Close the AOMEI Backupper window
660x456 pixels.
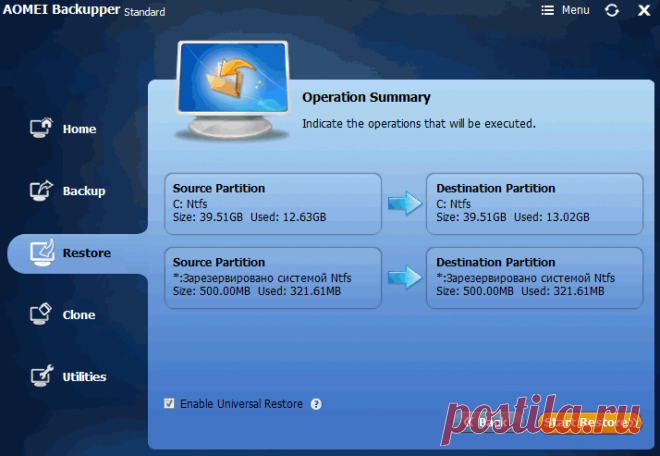click(641, 10)
